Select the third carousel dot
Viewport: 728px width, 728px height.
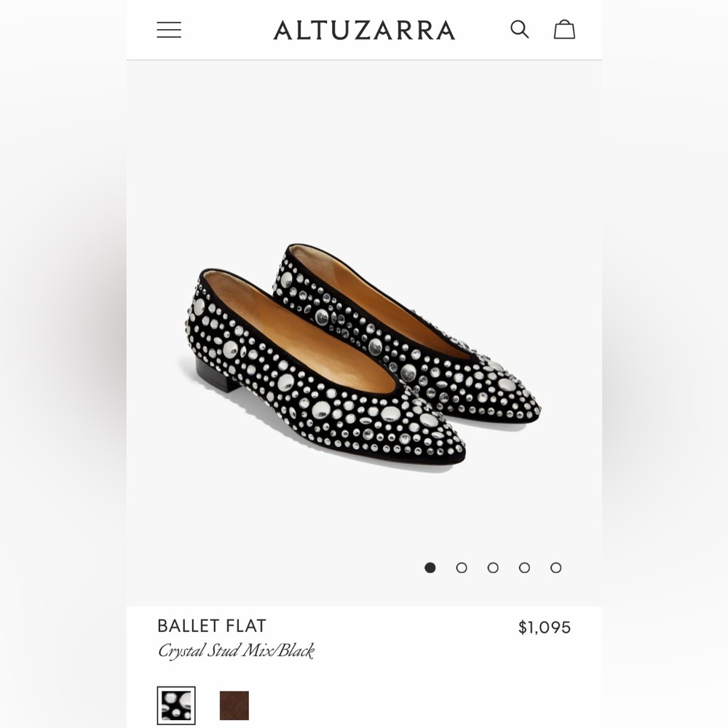494,567
